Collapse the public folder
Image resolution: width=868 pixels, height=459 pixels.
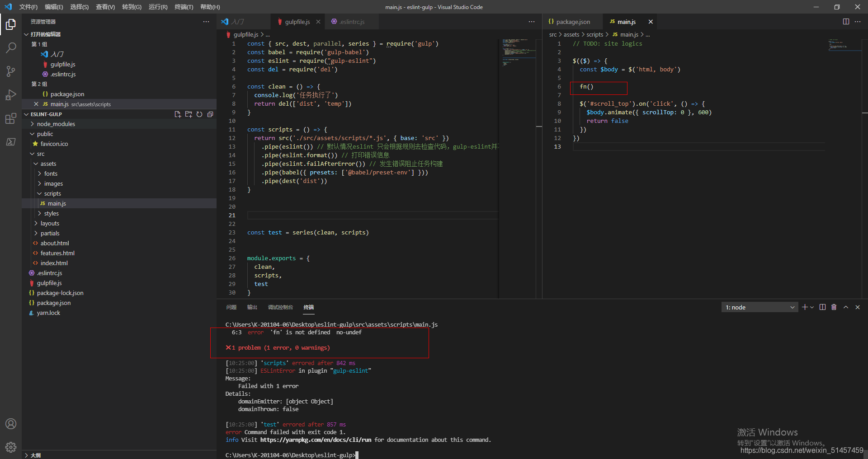[119, 134]
